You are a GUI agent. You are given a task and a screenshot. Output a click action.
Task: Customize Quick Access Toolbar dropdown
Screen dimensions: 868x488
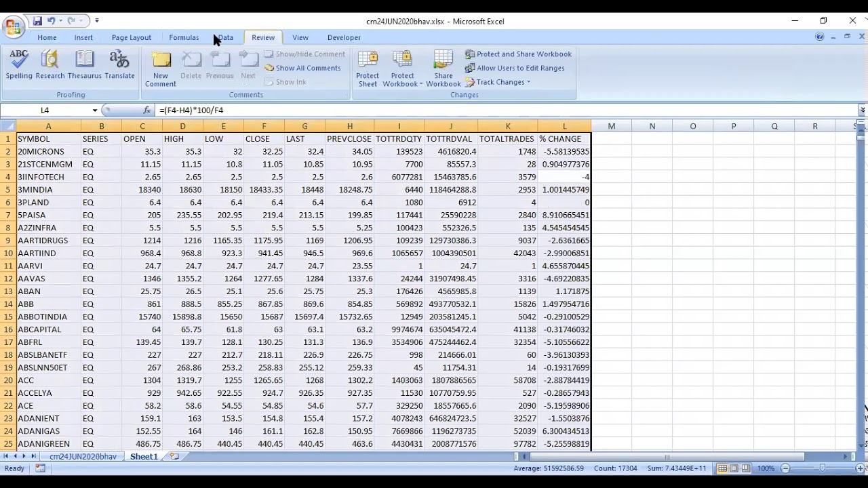97,21
